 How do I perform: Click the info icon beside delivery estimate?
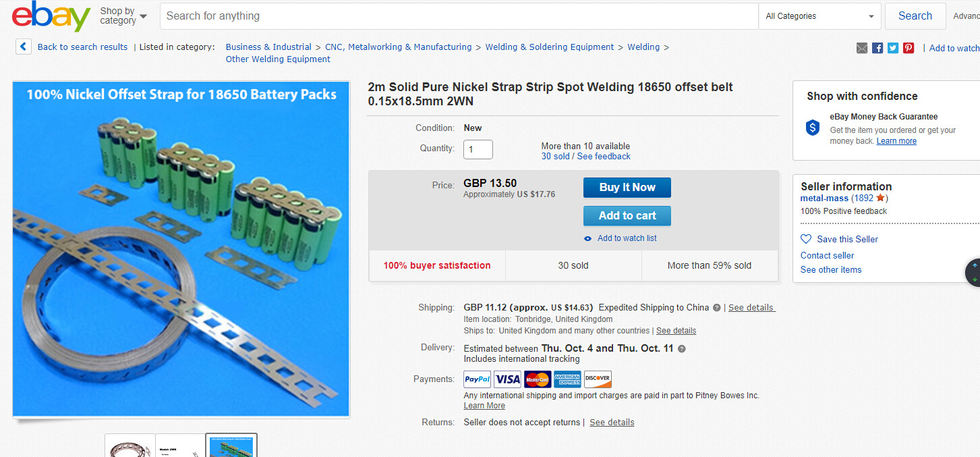tap(681, 349)
